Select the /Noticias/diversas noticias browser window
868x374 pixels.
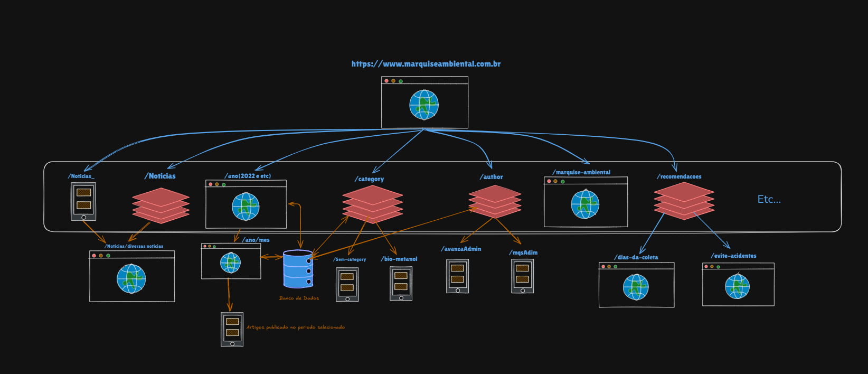pyautogui.click(x=132, y=276)
